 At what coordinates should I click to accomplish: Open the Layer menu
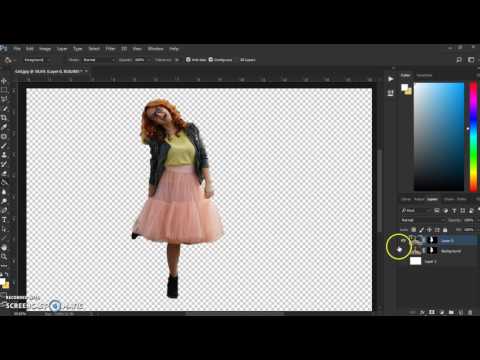pos(62,49)
